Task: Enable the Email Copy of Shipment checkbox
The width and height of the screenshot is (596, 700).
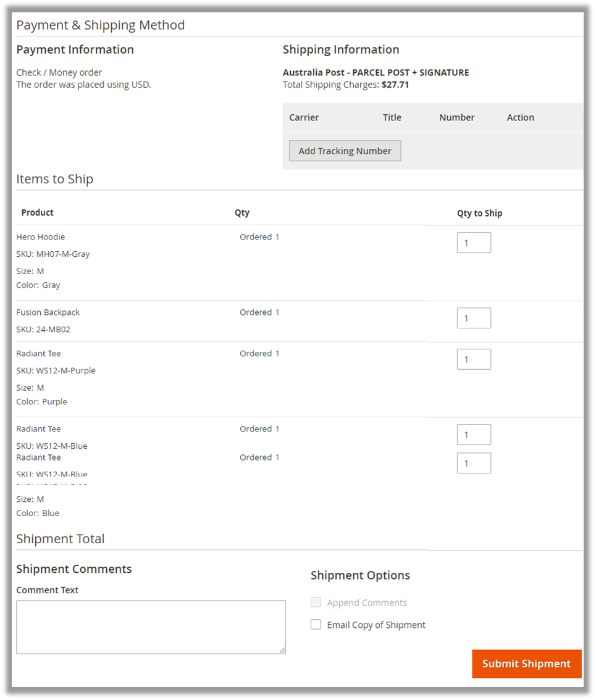Action: click(316, 625)
